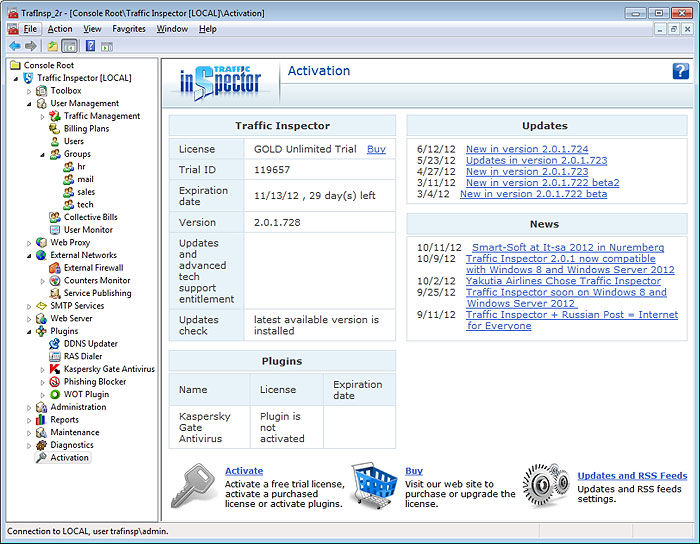700x544 pixels.
Task: Click the Help toolbar icon with question mark
Action: click(x=91, y=46)
